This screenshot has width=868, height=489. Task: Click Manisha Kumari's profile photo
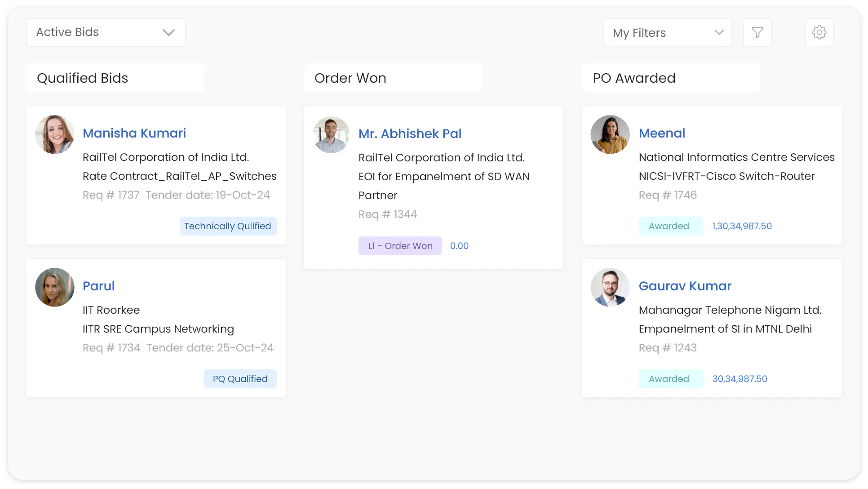(55, 134)
